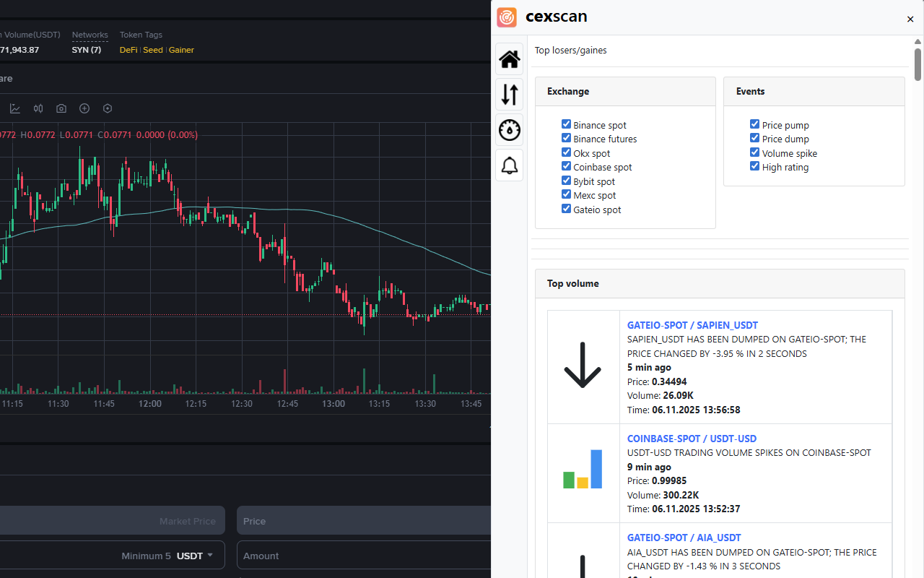Click the Gainer token tag
Image resolution: width=924 pixels, height=578 pixels.
pos(181,50)
